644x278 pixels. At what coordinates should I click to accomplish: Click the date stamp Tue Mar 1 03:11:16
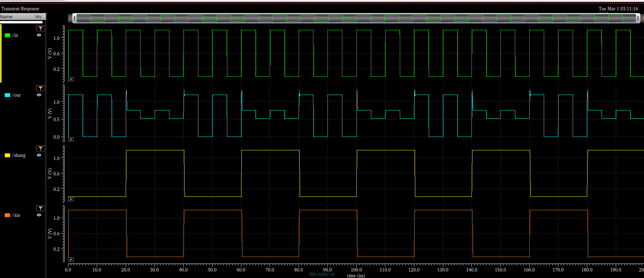[619, 9]
